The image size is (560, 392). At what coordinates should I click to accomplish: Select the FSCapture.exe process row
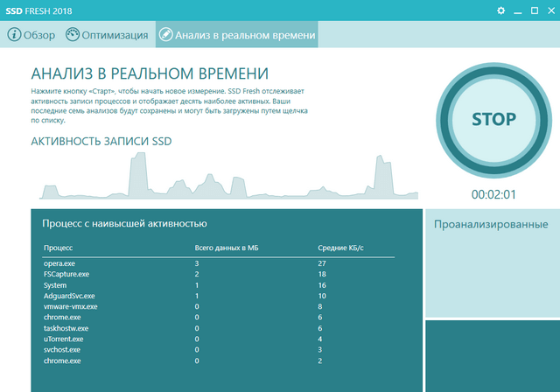[x=218, y=274]
